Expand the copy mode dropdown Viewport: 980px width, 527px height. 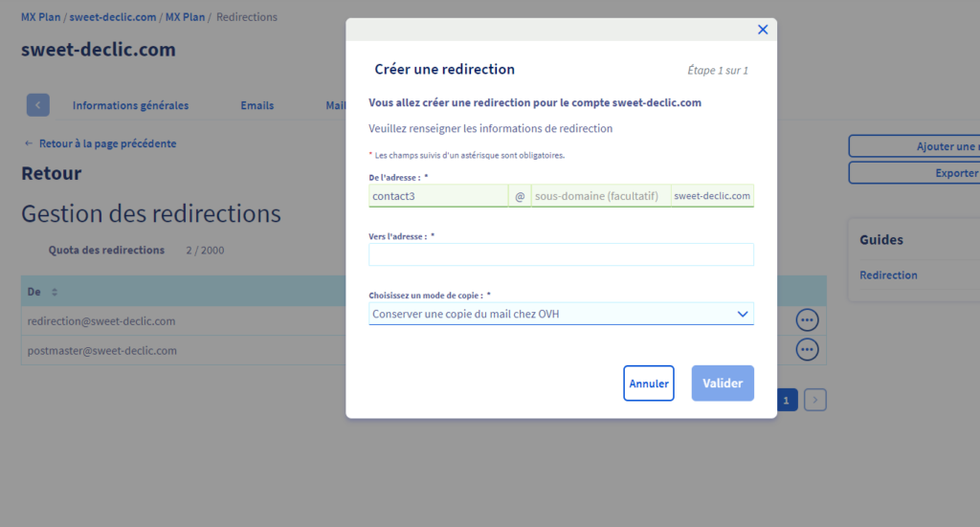click(561, 314)
